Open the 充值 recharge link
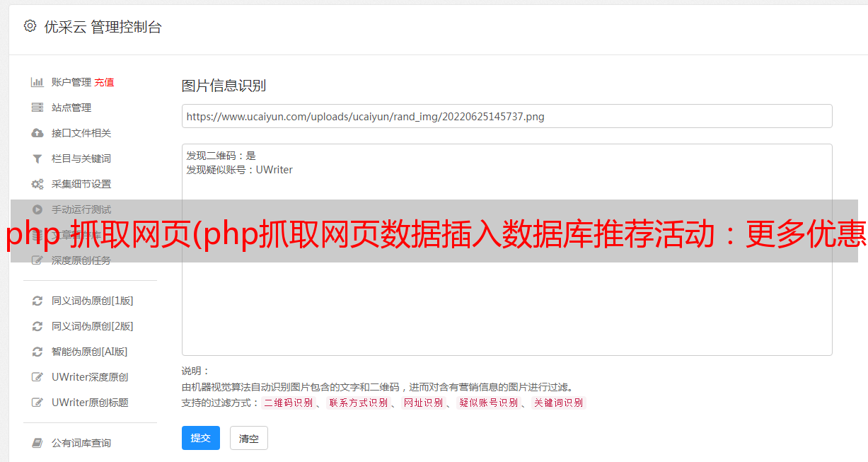Screen dimensions: 868x462 tap(104, 82)
